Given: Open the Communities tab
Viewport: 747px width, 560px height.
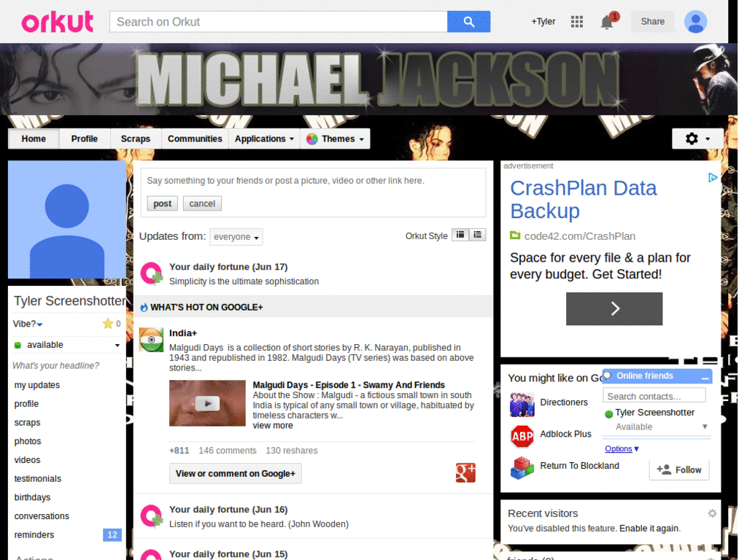Looking at the screenshot, I should click(195, 139).
